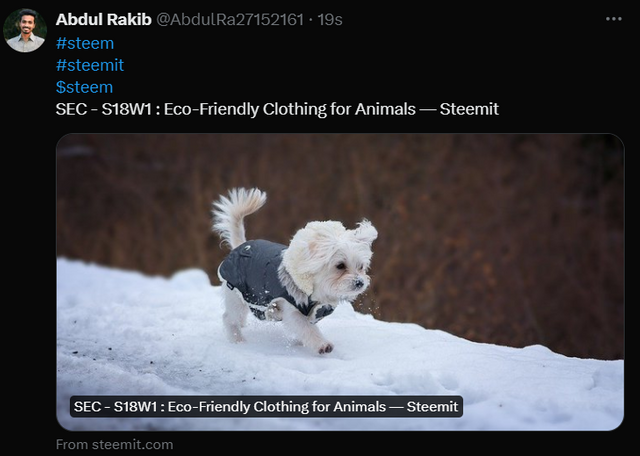Click the white dog in preview image
The image size is (640, 456).
295,269
